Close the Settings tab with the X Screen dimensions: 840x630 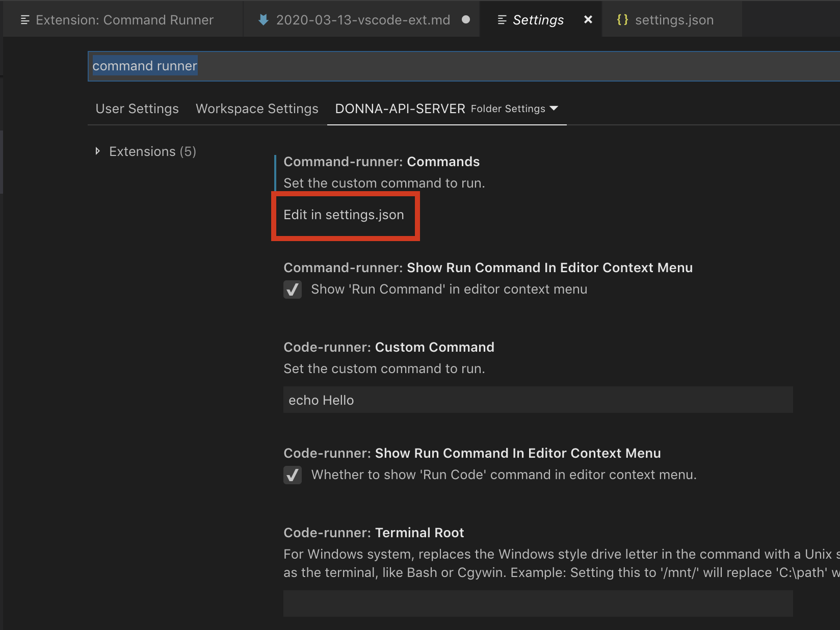point(588,20)
